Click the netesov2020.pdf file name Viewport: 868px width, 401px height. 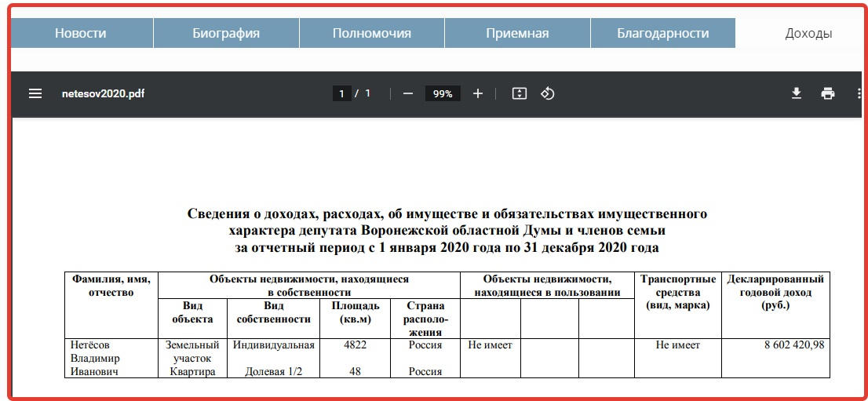coord(103,93)
